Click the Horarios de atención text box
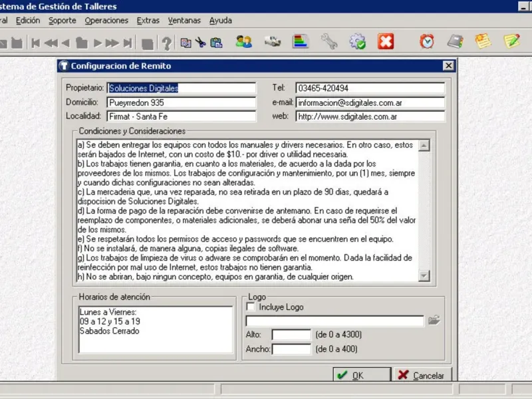This screenshot has width=532, height=399. pyautogui.click(x=156, y=329)
